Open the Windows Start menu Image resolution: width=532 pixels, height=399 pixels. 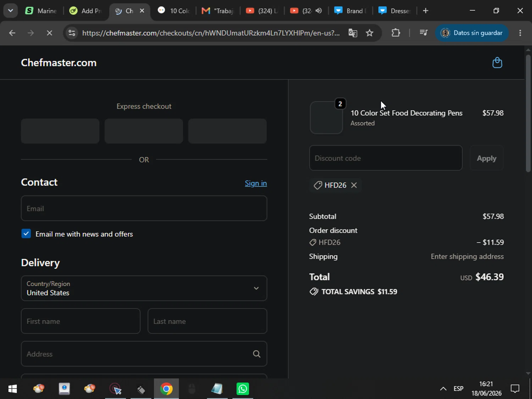pyautogui.click(x=12, y=389)
